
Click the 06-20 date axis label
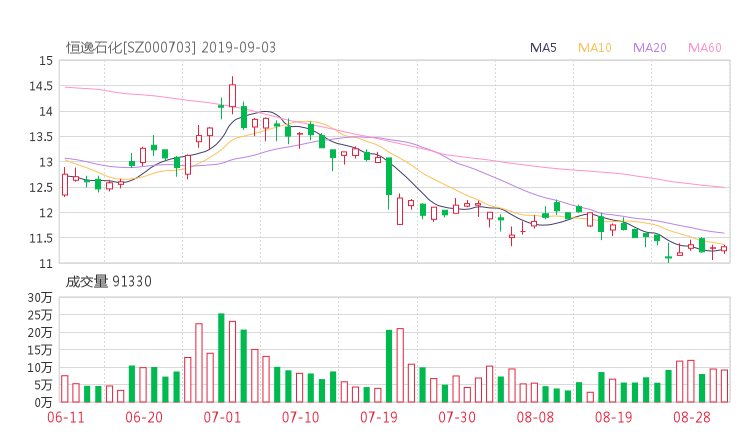click(x=144, y=417)
